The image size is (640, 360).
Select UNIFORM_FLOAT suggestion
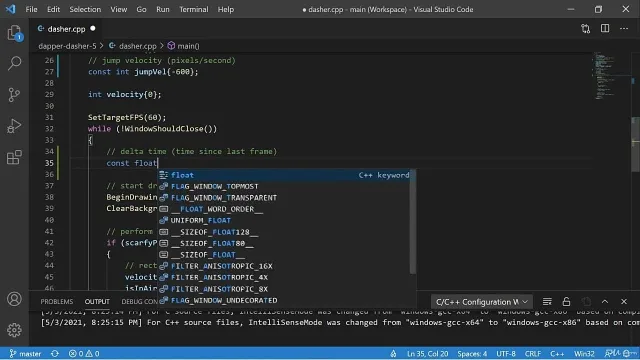[x=284, y=220]
